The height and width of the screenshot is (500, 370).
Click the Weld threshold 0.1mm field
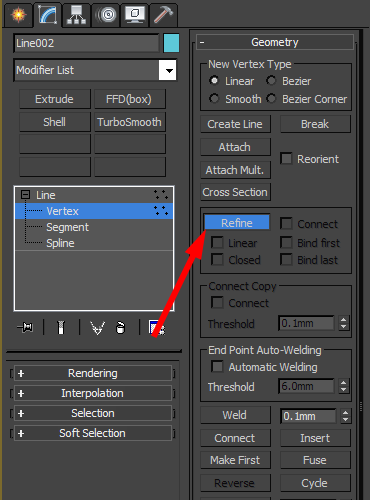(308, 416)
